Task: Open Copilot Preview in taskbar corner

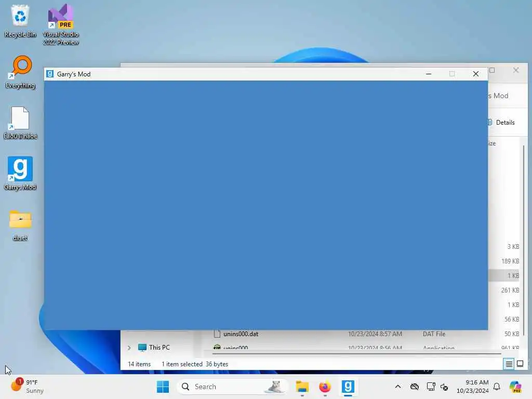Action: coord(515,387)
